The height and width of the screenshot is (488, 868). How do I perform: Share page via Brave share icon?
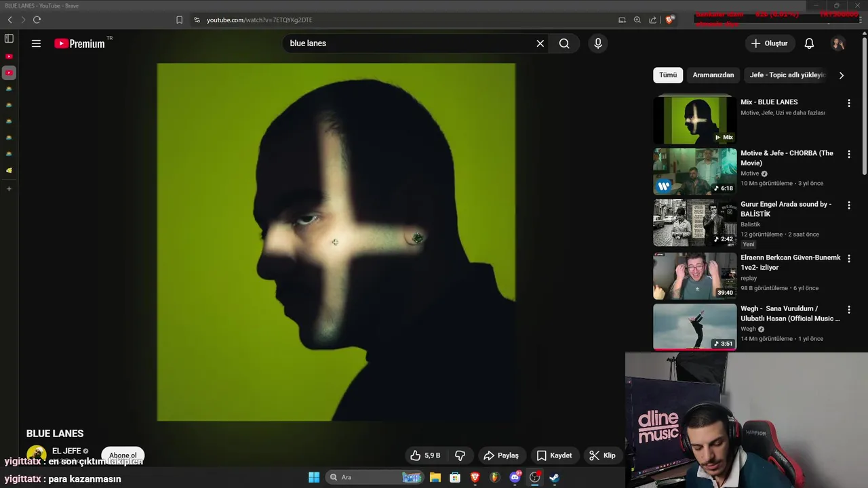coord(652,20)
